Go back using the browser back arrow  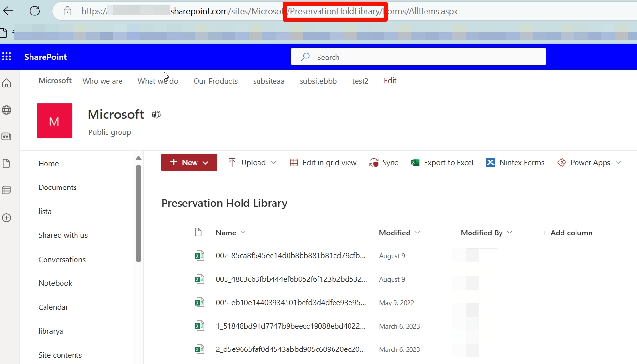click(x=8, y=11)
